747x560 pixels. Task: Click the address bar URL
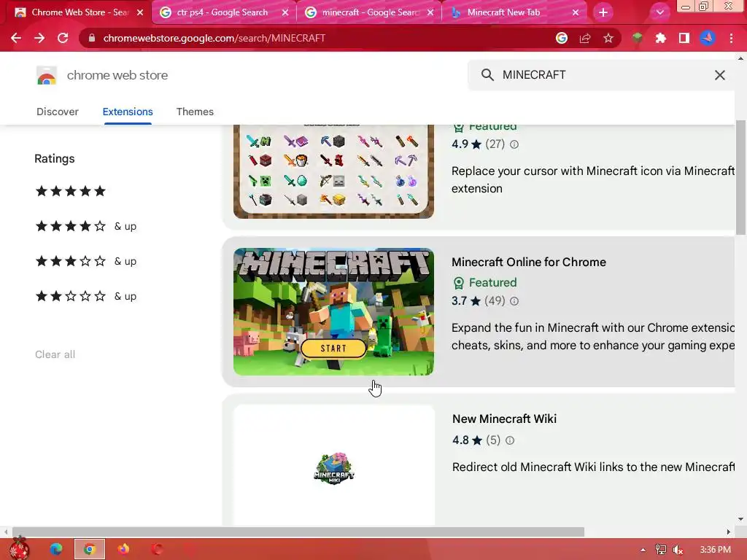click(x=214, y=38)
